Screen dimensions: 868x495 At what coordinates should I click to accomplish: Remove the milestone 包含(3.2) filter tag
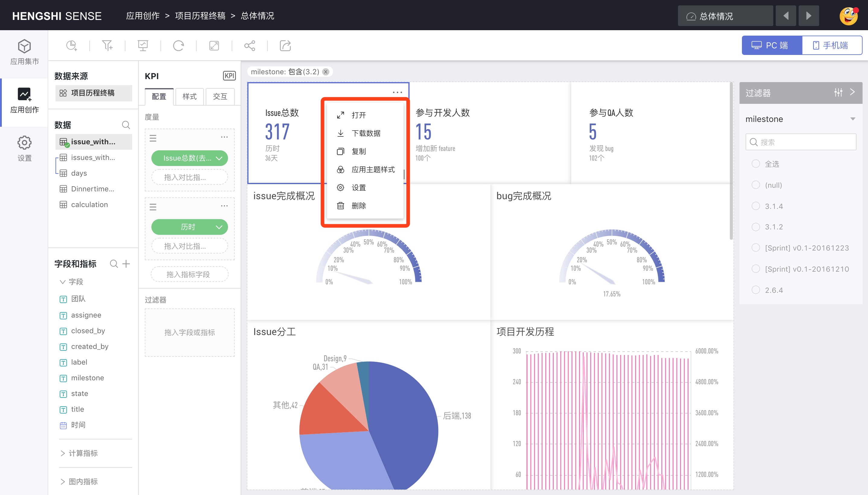[x=326, y=72]
